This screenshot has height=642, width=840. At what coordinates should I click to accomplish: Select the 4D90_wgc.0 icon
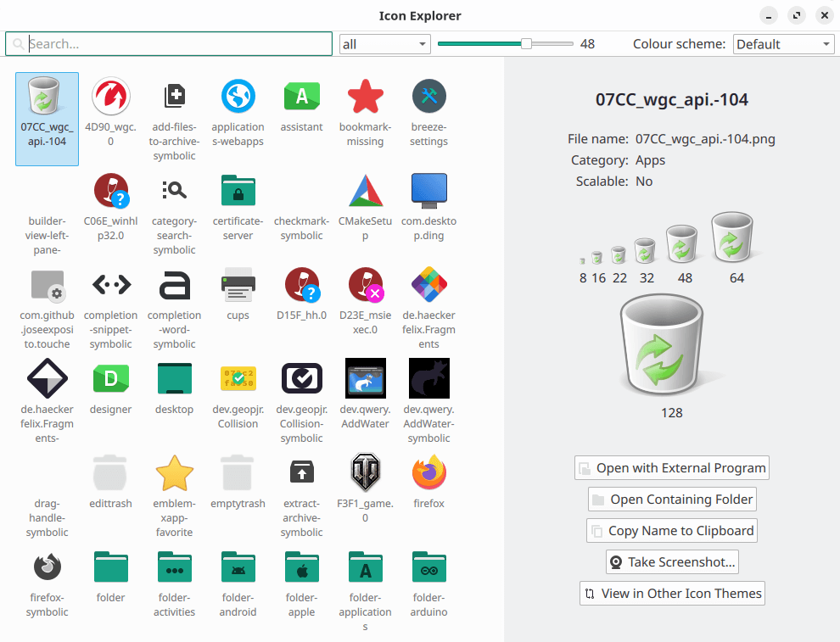(111, 97)
